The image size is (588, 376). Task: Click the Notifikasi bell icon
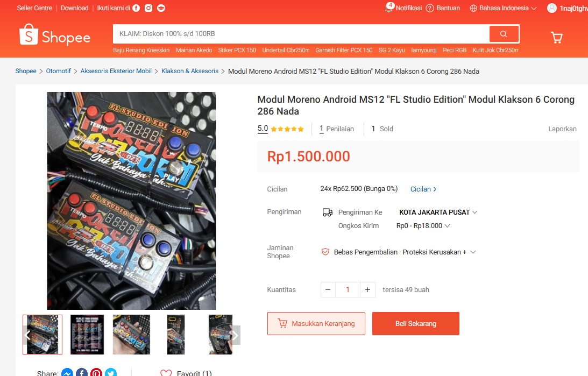point(389,8)
